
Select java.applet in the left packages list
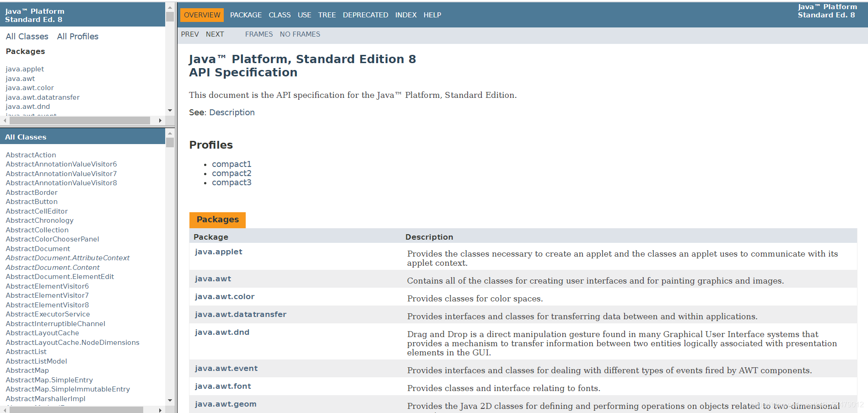coord(25,69)
